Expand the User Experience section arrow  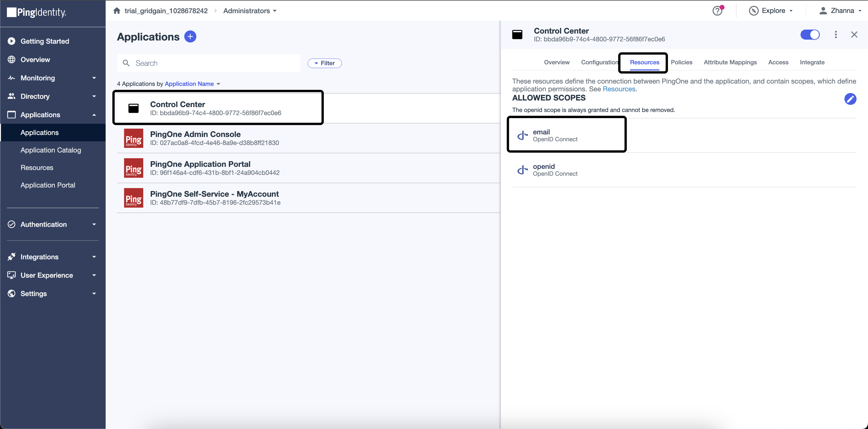click(x=94, y=275)
